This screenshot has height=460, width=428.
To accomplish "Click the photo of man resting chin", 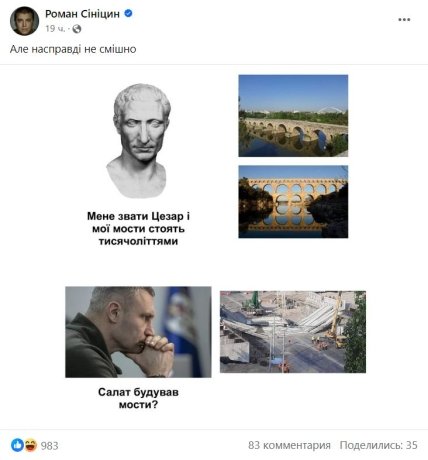I will point(138,332).
